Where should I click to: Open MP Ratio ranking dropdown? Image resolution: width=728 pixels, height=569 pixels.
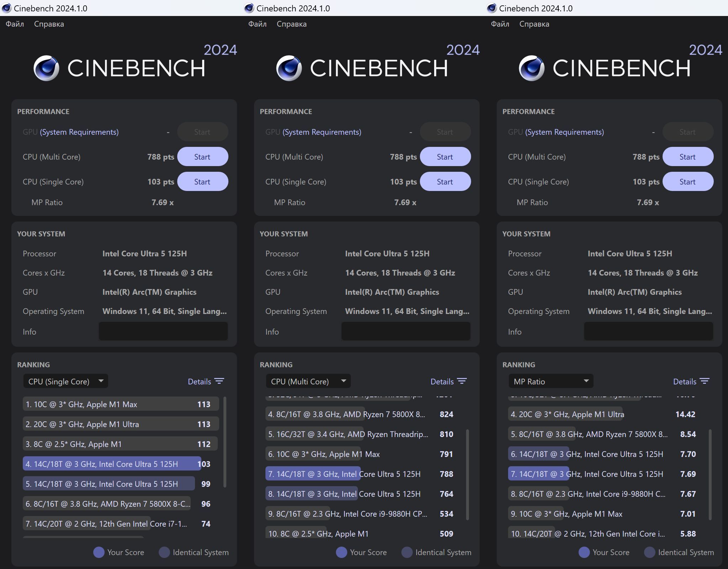[551, 381]
